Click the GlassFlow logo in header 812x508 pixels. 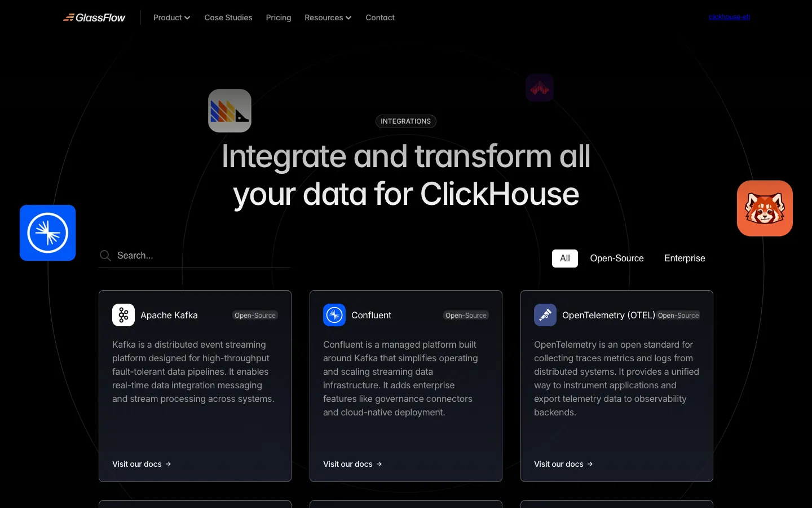pos(94,17)
